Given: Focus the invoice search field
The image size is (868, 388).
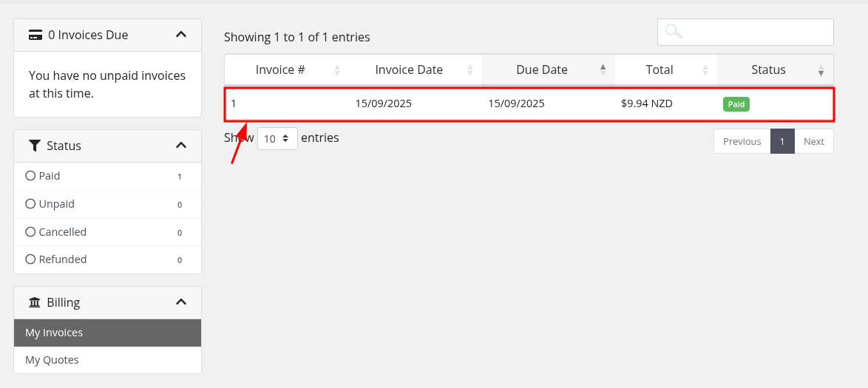Looking at the screenshot, I should [754, 32].
